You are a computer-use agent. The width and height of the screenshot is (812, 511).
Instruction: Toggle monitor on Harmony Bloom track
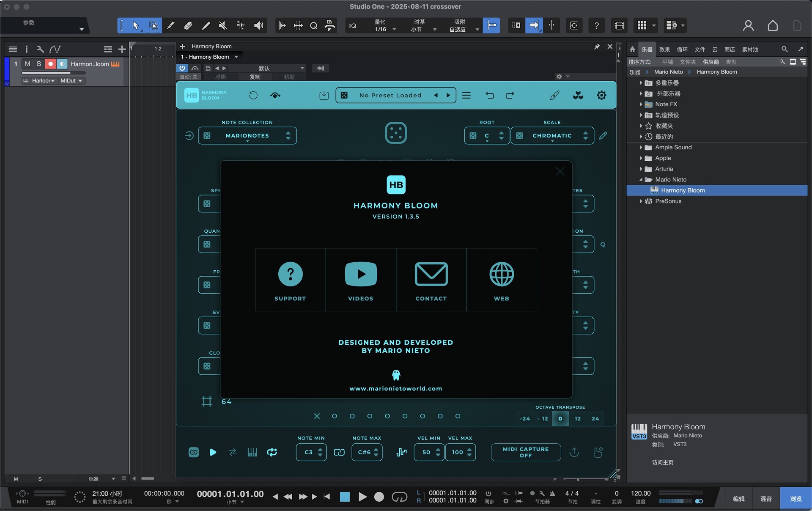pos(62,64)
